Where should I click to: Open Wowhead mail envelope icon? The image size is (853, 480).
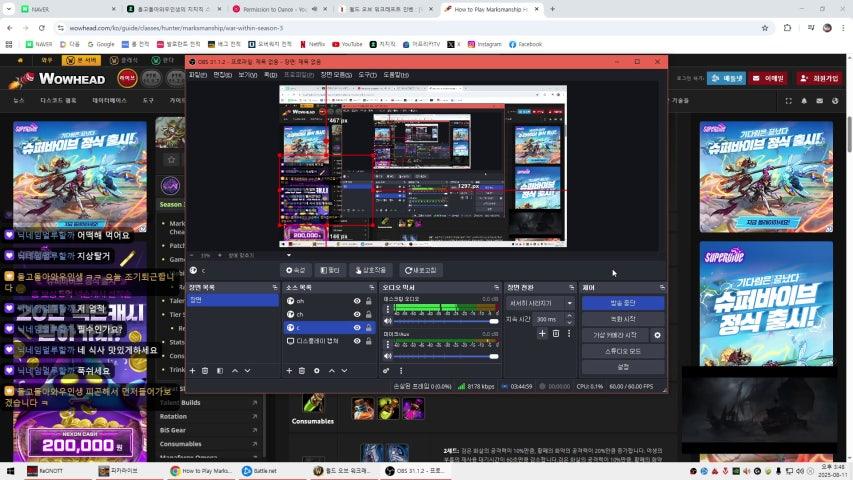(819, 101)
